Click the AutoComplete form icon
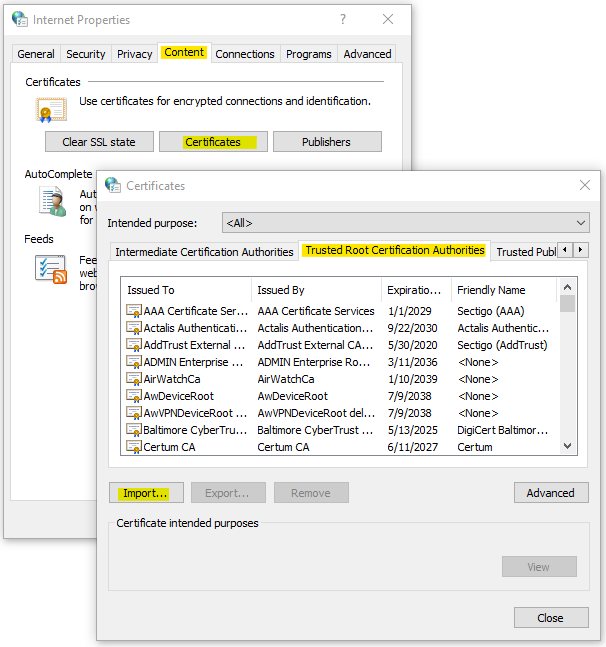 tap(51, 200)
